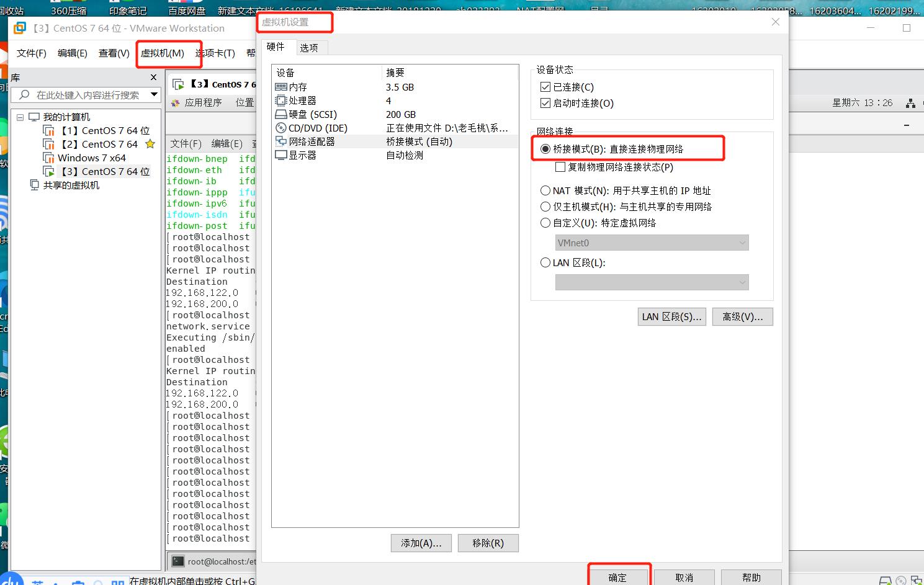Click the 取消 button

(684, 577)
